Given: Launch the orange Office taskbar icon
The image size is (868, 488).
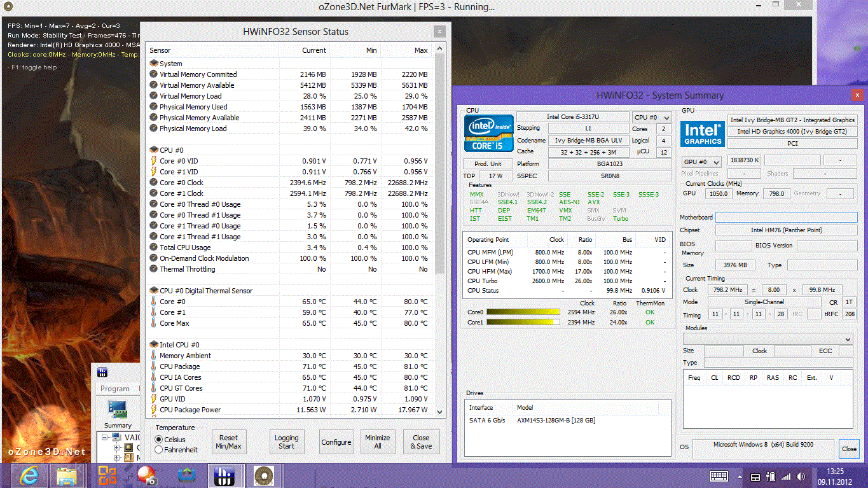Looking at the screenshot, I should tap(107, 475).
